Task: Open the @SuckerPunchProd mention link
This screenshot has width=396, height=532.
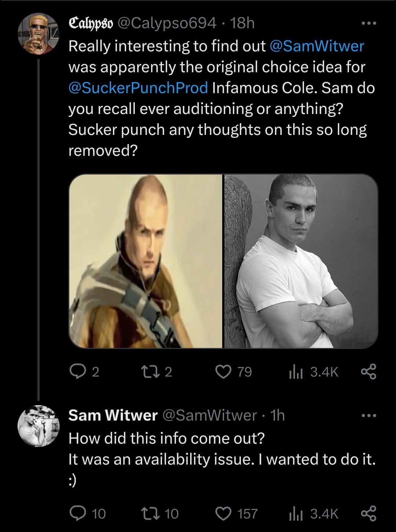Action: click(138, 88)
